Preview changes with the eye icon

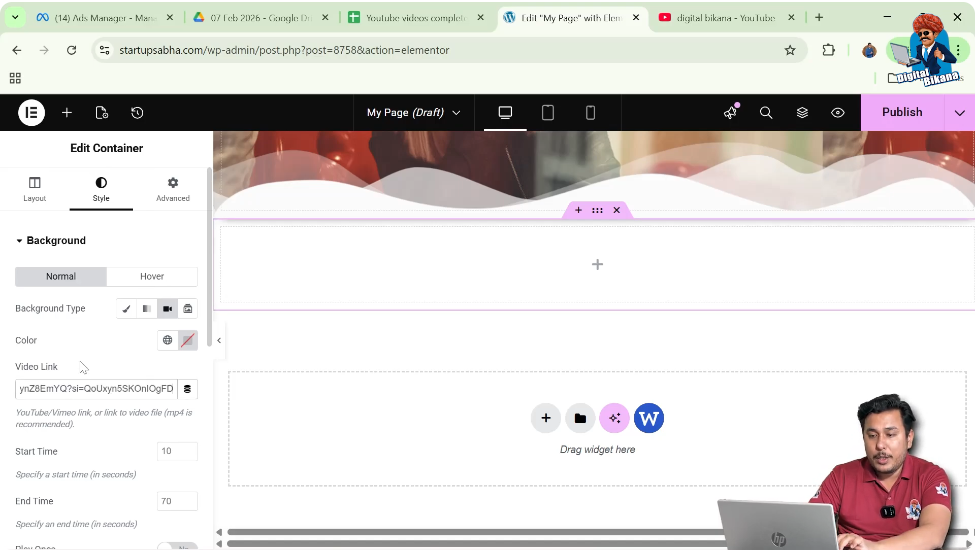838,113
